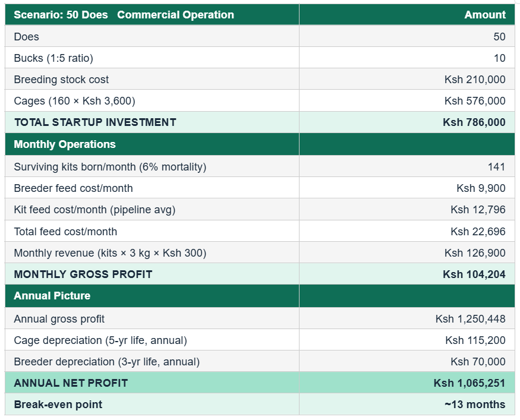Select the 'Annual Picture' section header

(x=52, y=296)
